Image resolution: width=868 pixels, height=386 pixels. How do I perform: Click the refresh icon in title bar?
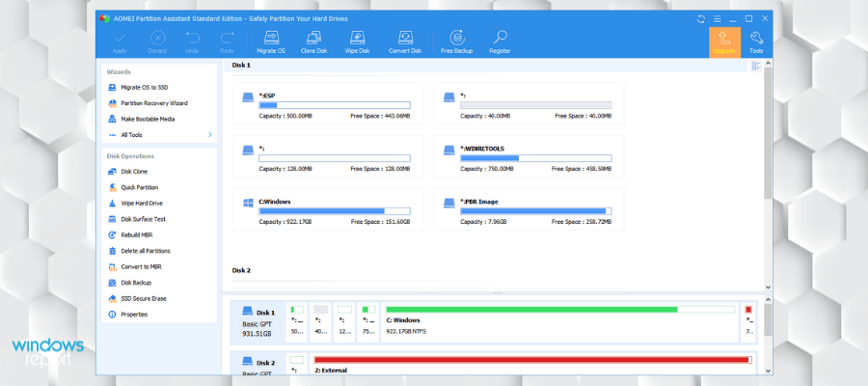(x=701, y=19)
